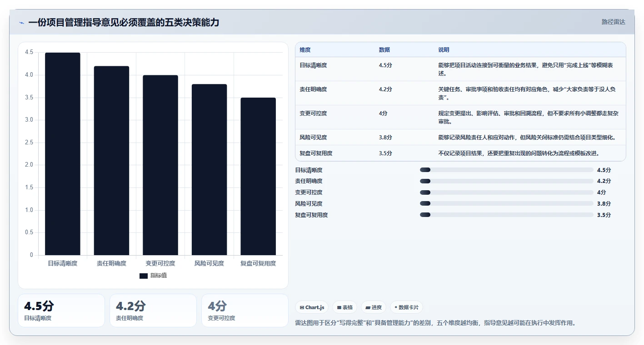Select the Chart.js tag chip
644x345 pixels.
point(312,307)
